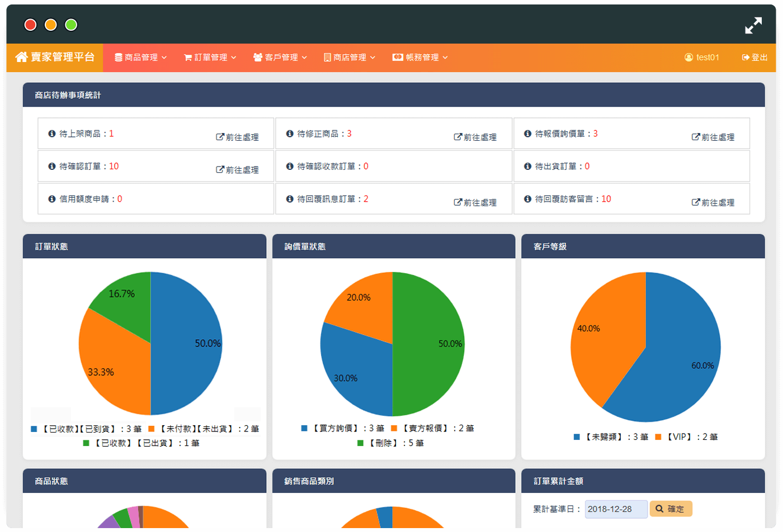Click info icon beside 待確認收款訂單
This screenshot has width=783, height=532.
[290, 167]
